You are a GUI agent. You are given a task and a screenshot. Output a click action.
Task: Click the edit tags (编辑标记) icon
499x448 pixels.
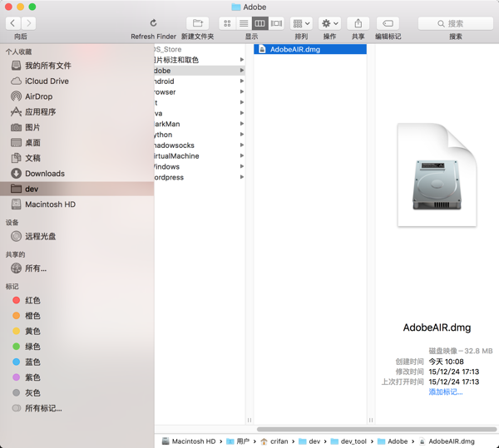pos(388,23)
